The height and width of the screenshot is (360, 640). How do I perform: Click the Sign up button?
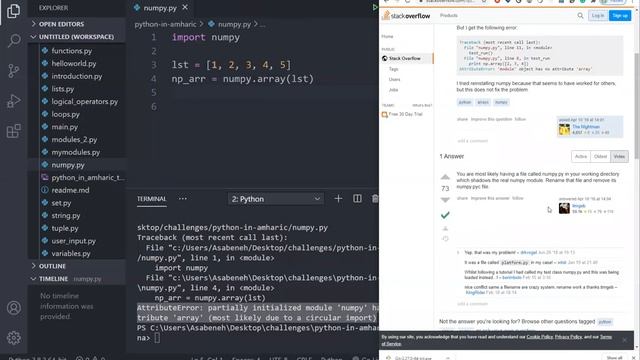(x=620, y=16)
